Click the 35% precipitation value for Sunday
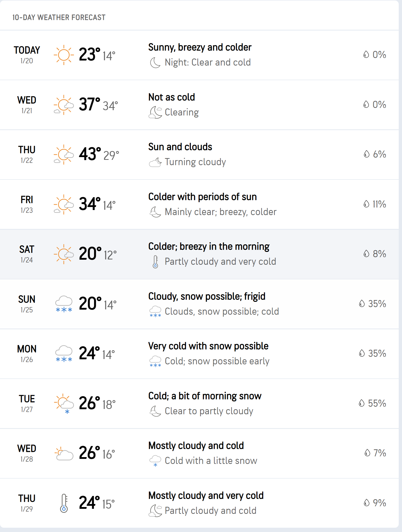Image resolution: width=402 pixels, height=532 pixels. point(377,304)
